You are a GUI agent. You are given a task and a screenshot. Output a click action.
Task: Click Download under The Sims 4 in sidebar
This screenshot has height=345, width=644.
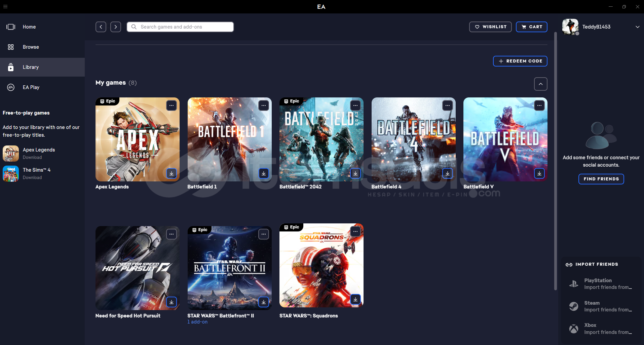tap(32, 178)
